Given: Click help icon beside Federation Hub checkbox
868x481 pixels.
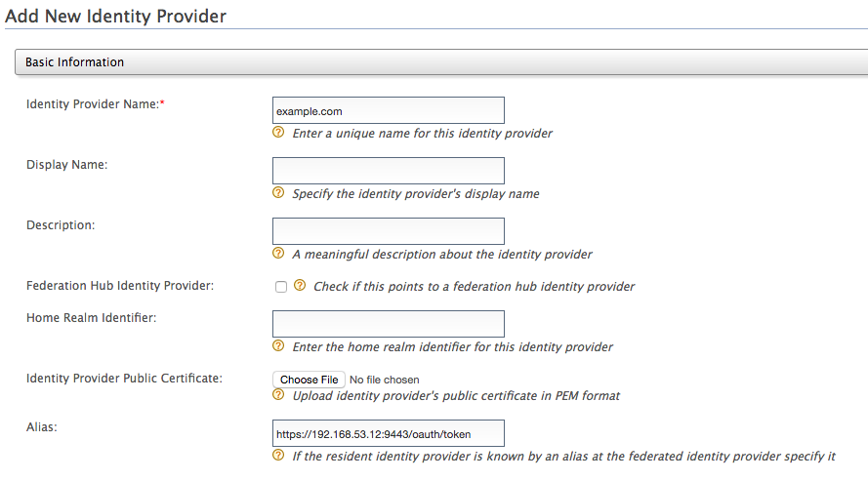Looking at the screenshot, I should click(300, 286).
